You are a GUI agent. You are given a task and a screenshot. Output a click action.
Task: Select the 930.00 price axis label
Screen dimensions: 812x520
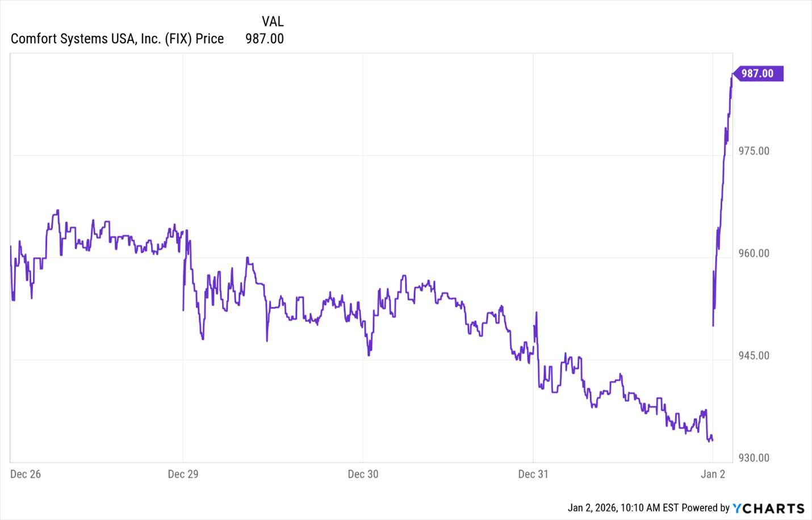click(754, 458)
